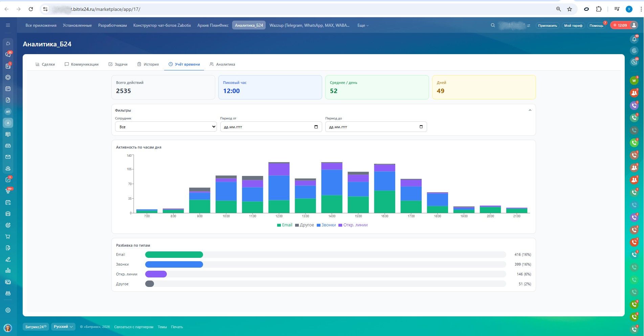Open the notifications bell in right panel

coord(634,39)
